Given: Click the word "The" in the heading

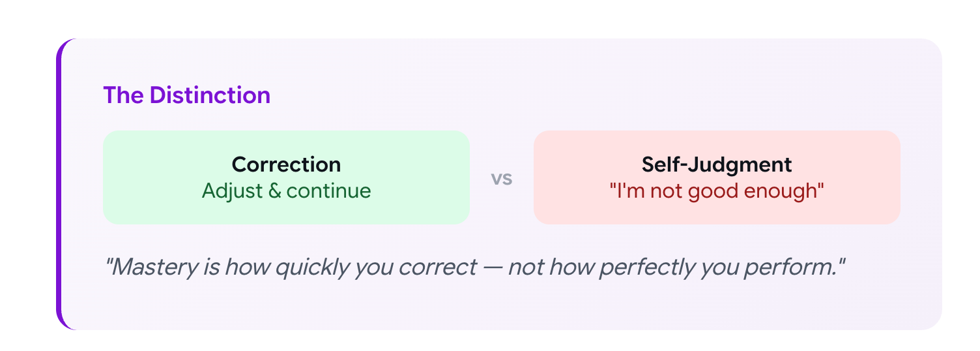Looking at the screenshot, I should tap(123, 95).
